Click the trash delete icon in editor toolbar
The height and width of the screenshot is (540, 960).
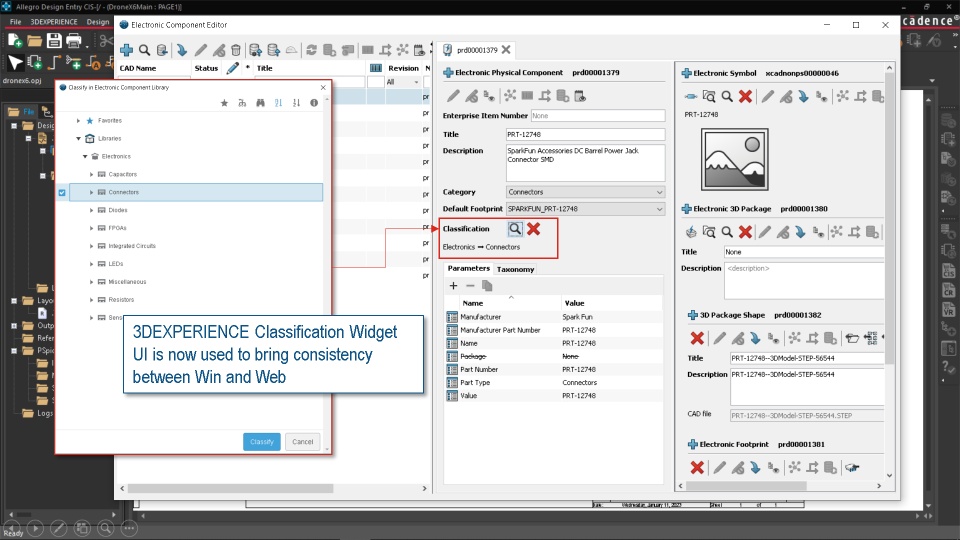tap(236, 50)
